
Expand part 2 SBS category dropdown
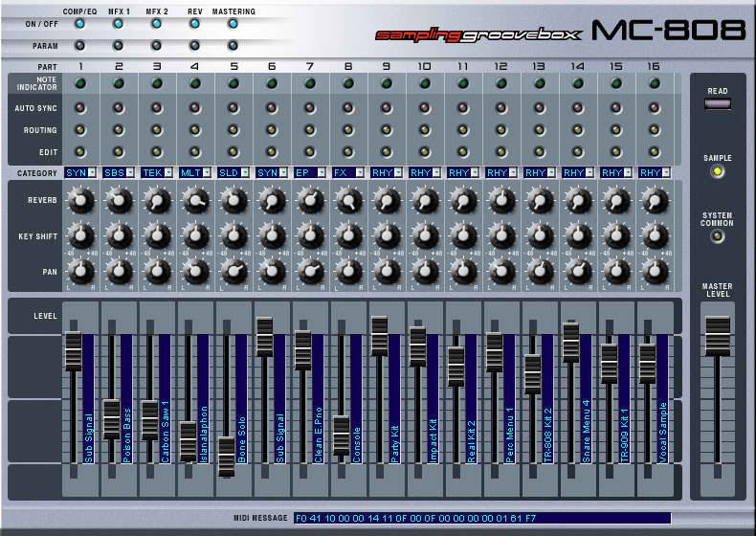(x=130, y=172)
